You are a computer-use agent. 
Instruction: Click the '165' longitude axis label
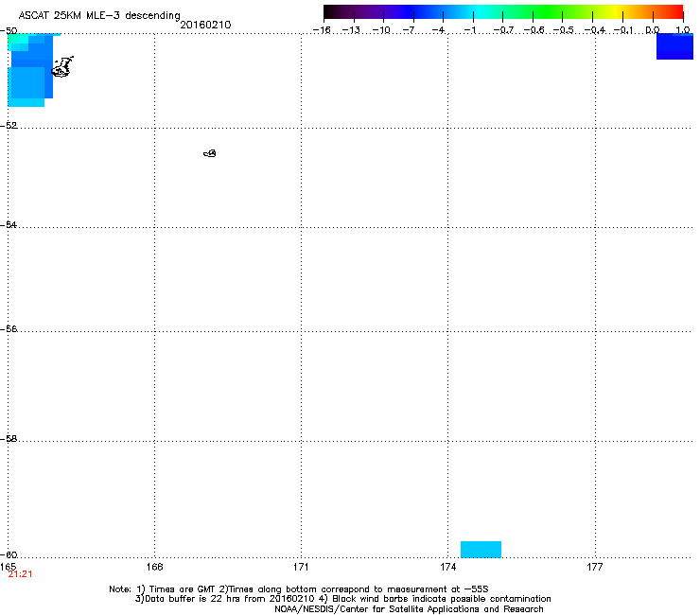click(8, 567)
